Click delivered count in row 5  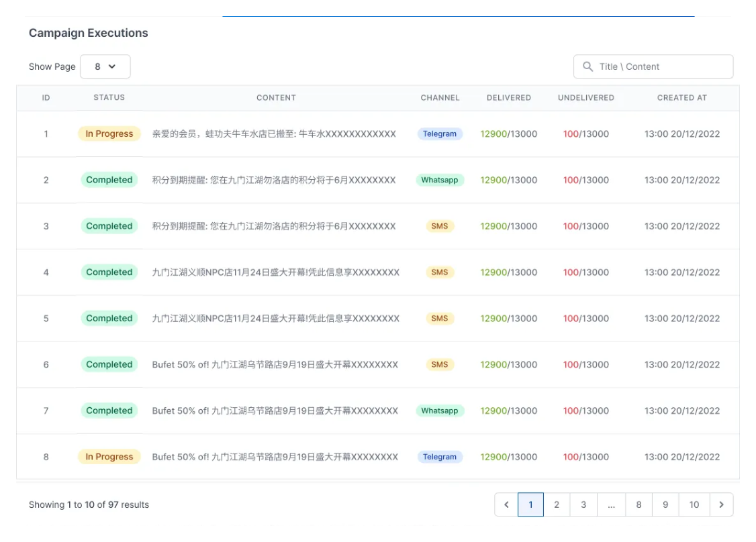point(509,319)
